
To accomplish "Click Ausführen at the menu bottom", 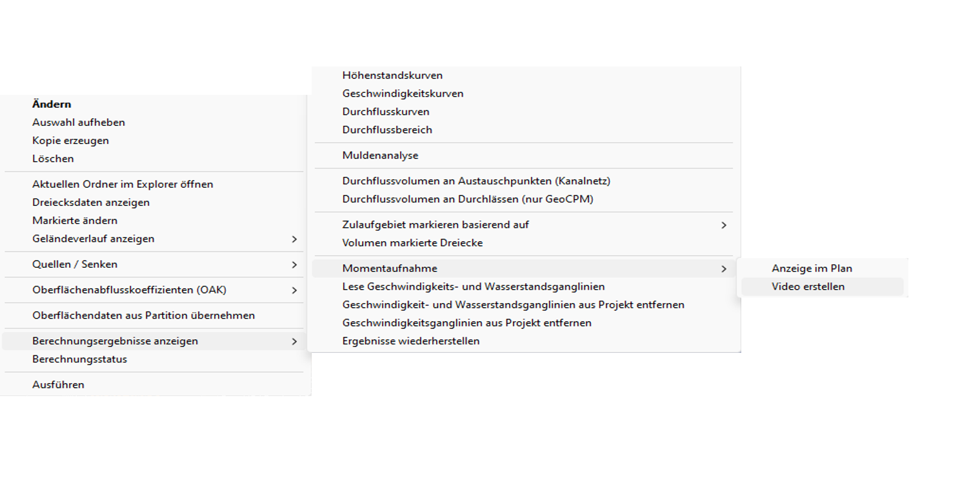I will click(x=58, y=384).
